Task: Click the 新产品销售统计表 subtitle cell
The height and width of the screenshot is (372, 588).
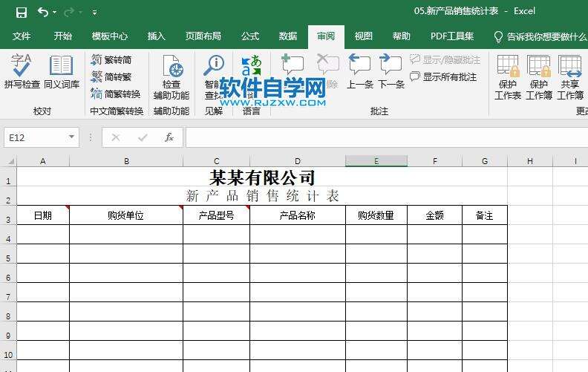Action: click(262, 196)
